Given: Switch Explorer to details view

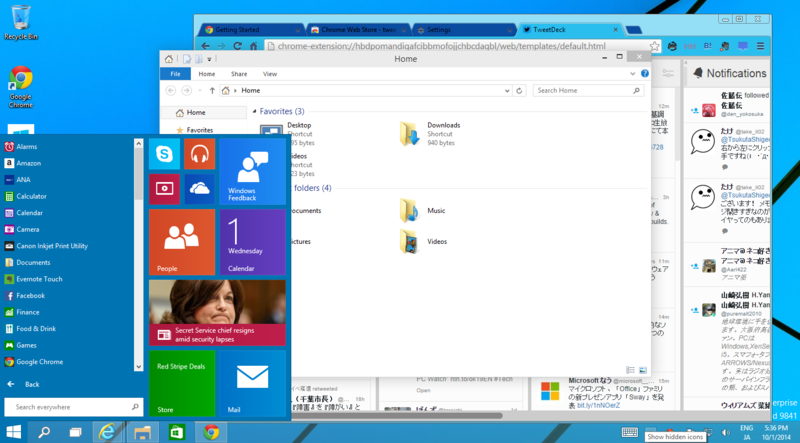Looking at the screenshot, I should 631,370.
